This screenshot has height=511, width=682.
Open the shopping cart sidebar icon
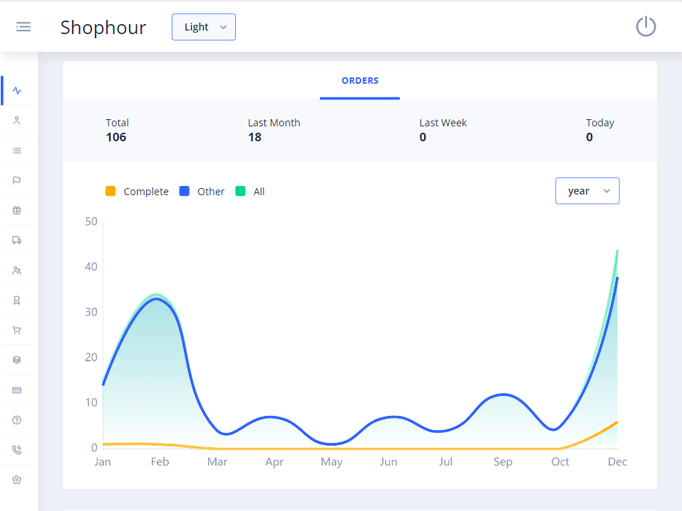coord(17,330)
